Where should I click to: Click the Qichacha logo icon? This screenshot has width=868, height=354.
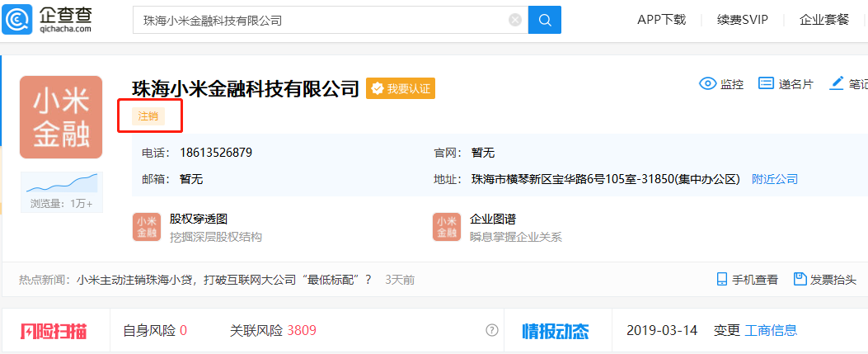(17, 20)
